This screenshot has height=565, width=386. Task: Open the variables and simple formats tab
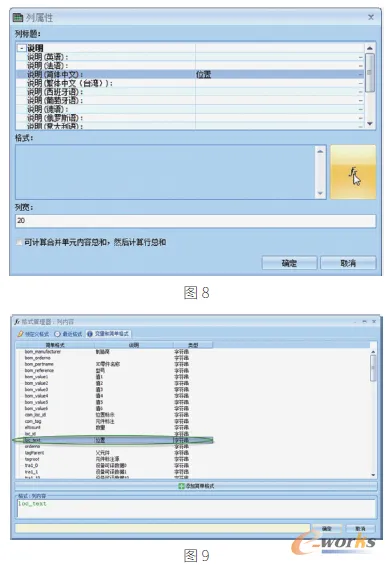pyautogui.click(x=108, y=334)
